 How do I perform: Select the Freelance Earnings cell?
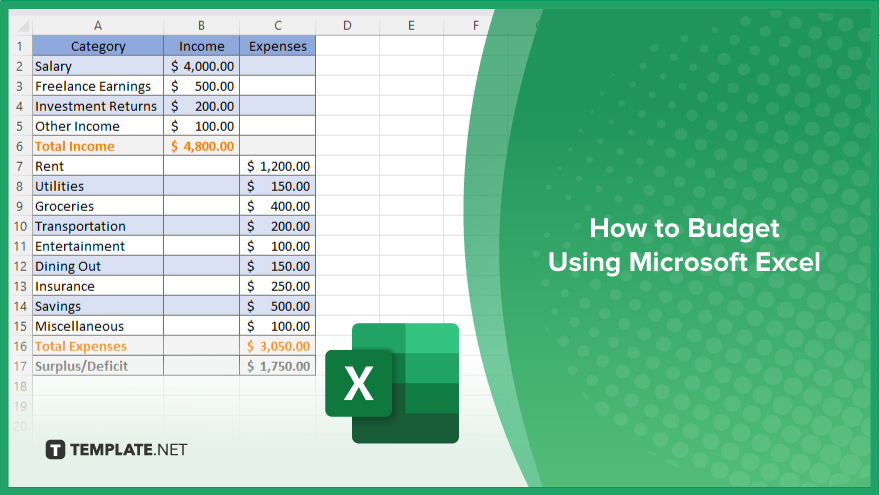pos(98,86)
